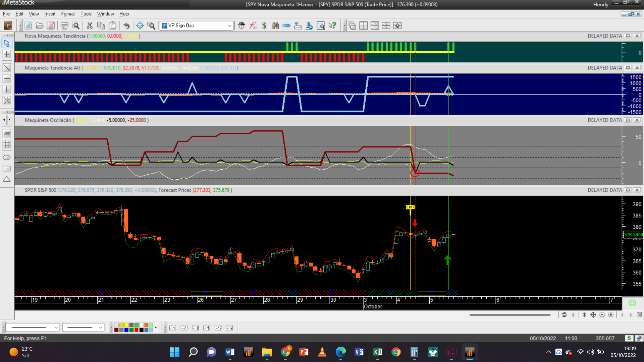Open The Explorer binoculars icon
The width and height of the screenshot is (644, 362).
275,25
